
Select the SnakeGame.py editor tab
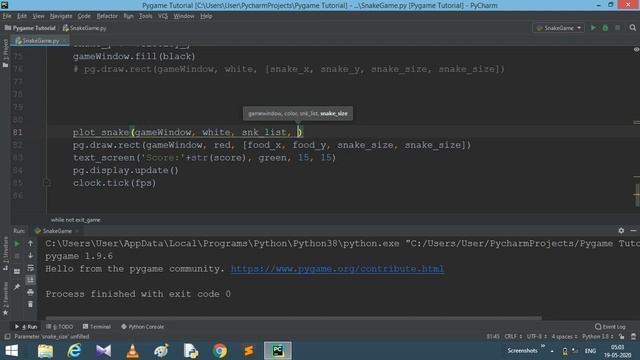[x=40, y=41]
